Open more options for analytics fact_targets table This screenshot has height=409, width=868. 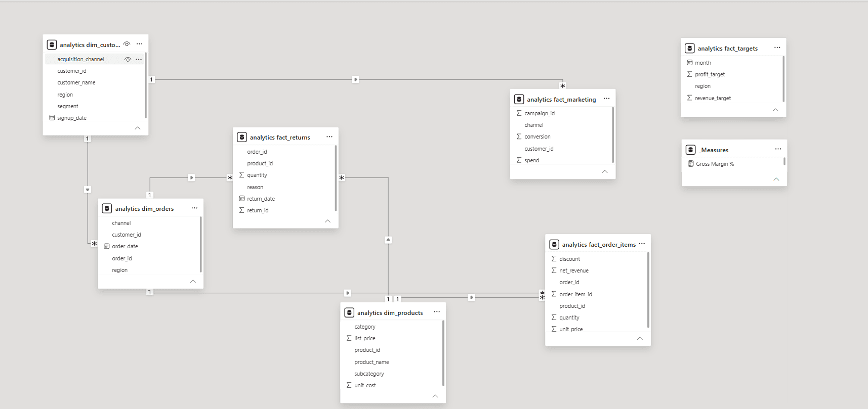point(777,48)
